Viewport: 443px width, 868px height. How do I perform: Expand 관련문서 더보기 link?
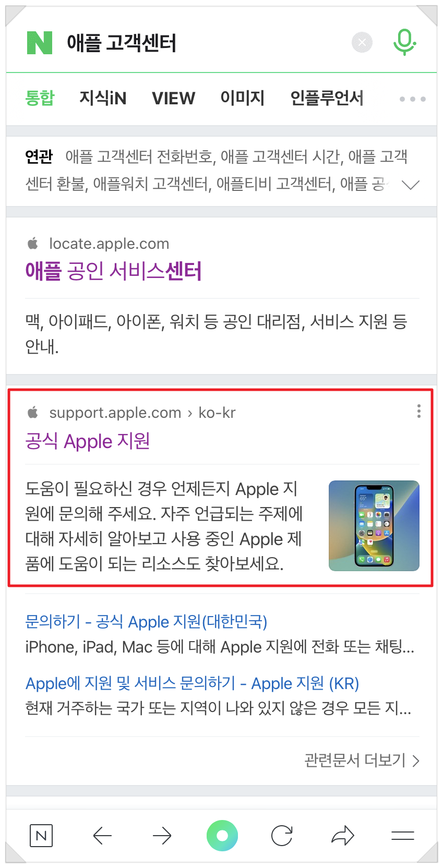pos(362,760)
